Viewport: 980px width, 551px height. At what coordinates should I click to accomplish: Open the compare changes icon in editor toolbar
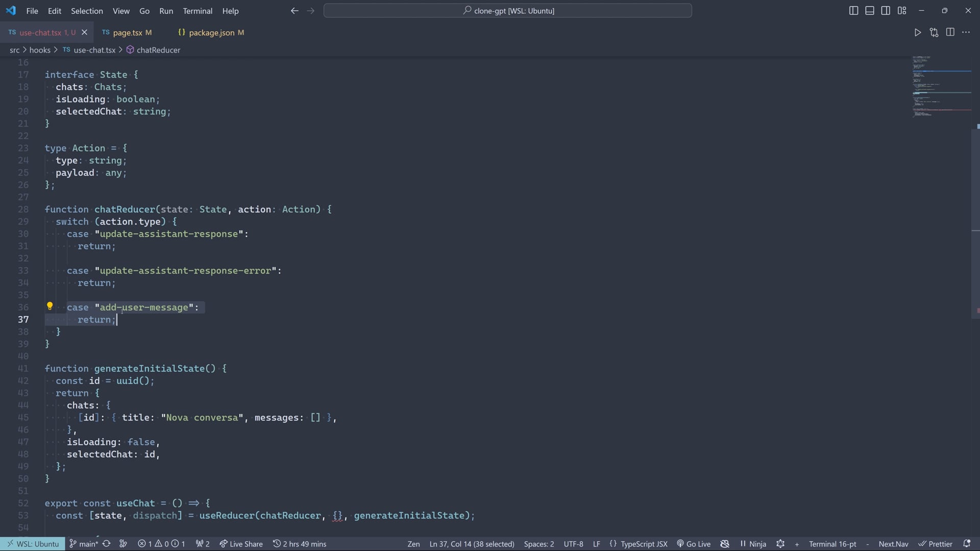[x=934, y=33]
